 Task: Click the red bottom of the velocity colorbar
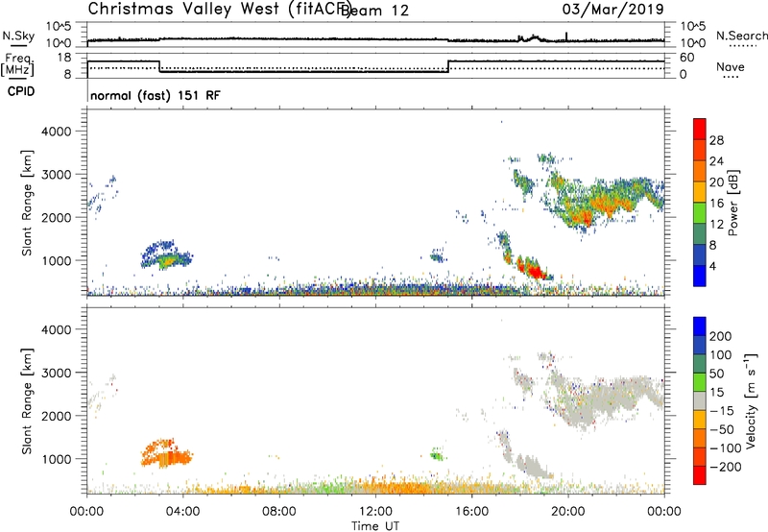[x=700, y=476]
